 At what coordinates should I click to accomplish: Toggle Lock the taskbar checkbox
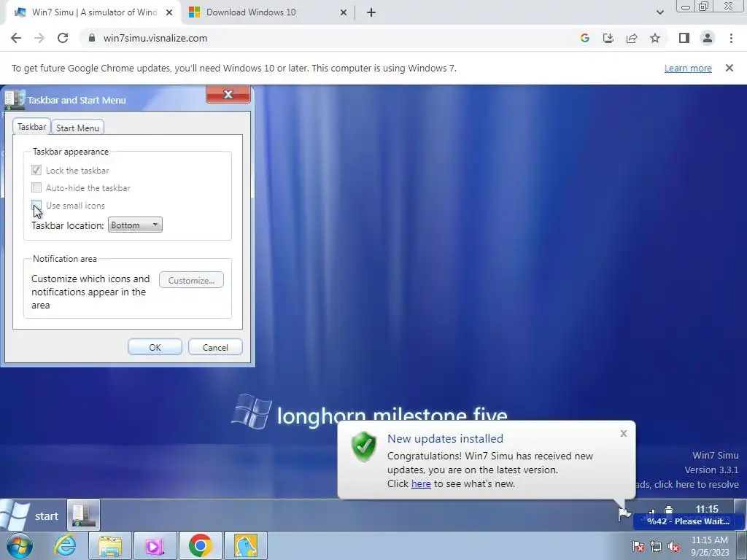pos(36,170)
